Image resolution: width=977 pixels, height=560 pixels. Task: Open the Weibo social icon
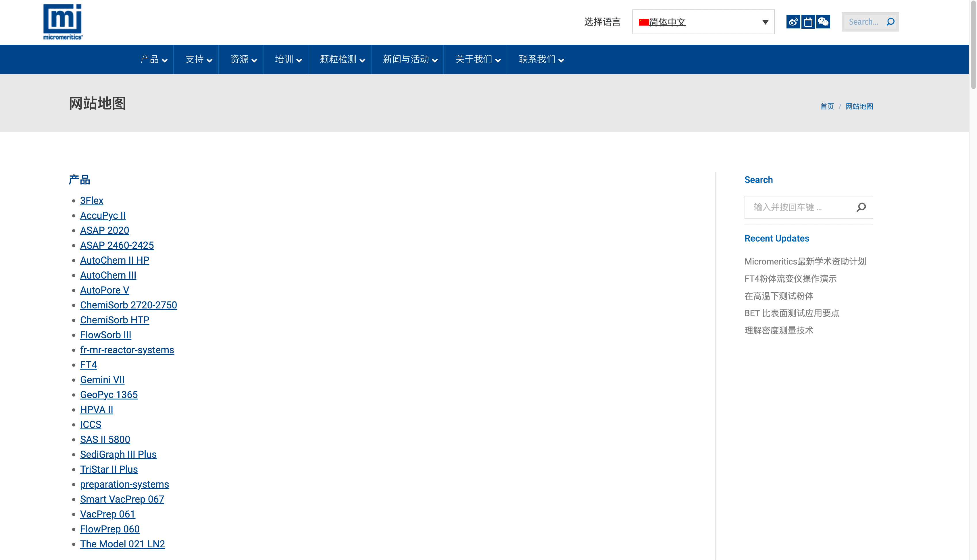(x=793, y=22)
